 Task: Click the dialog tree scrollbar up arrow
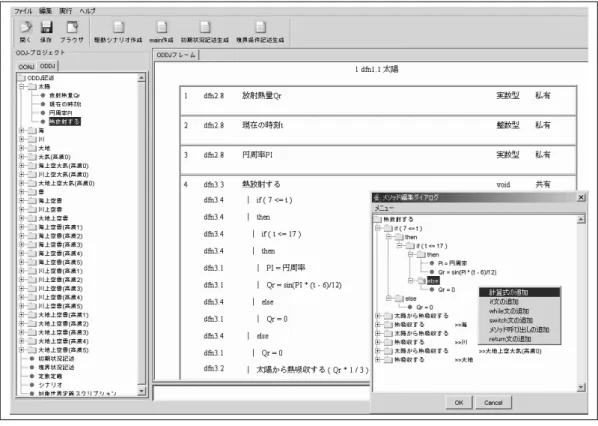[581, 219]
